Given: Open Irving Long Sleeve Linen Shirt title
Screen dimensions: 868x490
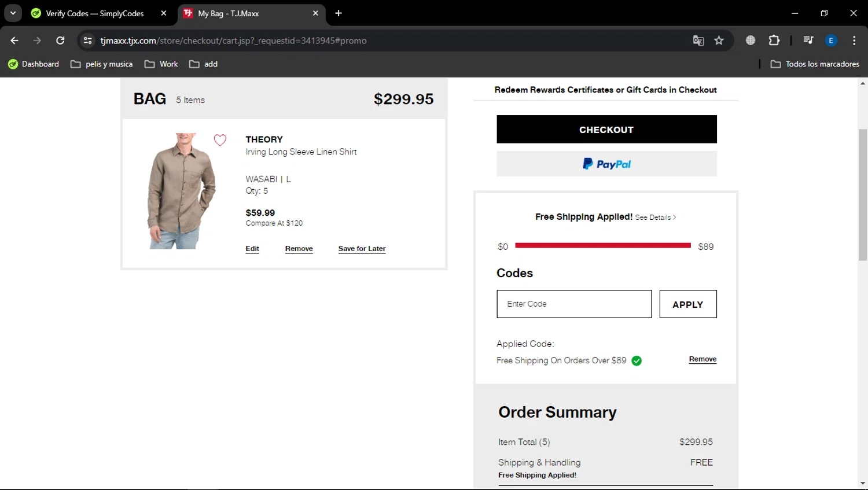Looking at the screenshot, I should [301, 152].
